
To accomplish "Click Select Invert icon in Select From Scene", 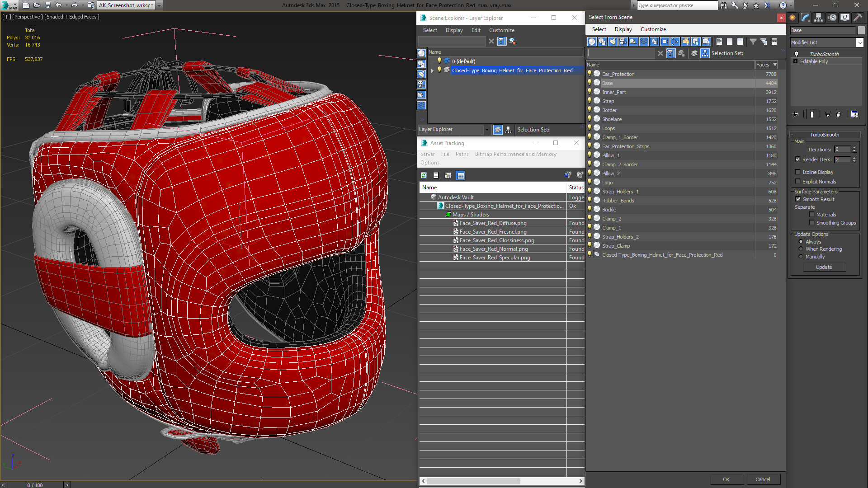I will [740, 42].
